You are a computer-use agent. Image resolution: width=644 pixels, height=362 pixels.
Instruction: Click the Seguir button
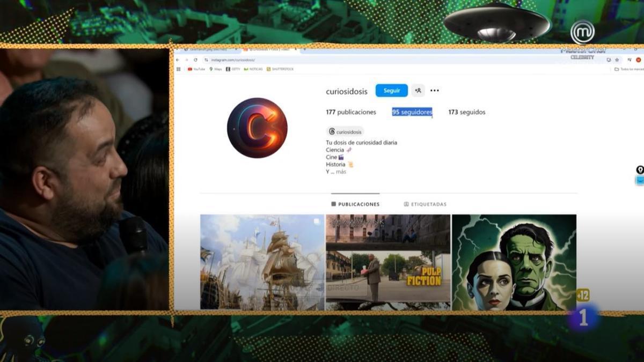pos(391,91)
